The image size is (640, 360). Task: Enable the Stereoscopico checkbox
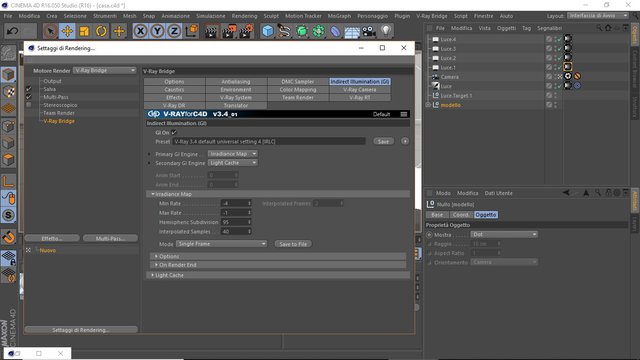(29, 105)
